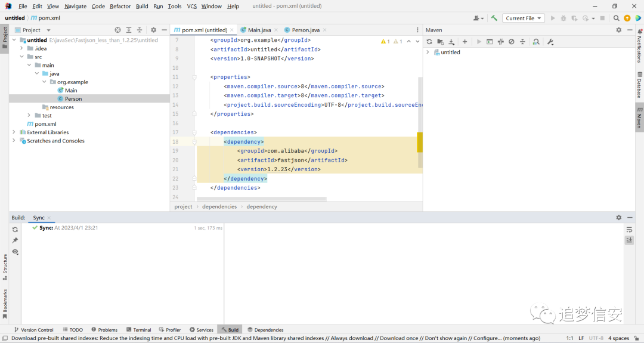
Task: Switch to Main.java tab
Action: coord(259,30)
